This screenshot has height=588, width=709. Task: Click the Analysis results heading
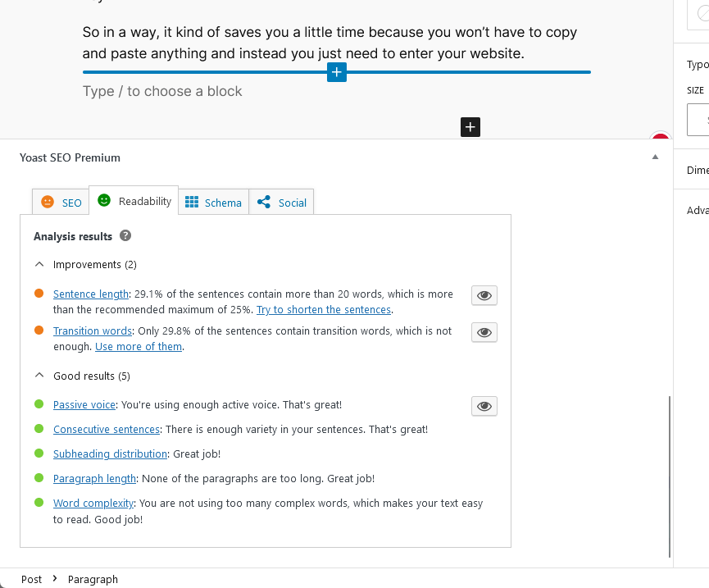[73, 236]
